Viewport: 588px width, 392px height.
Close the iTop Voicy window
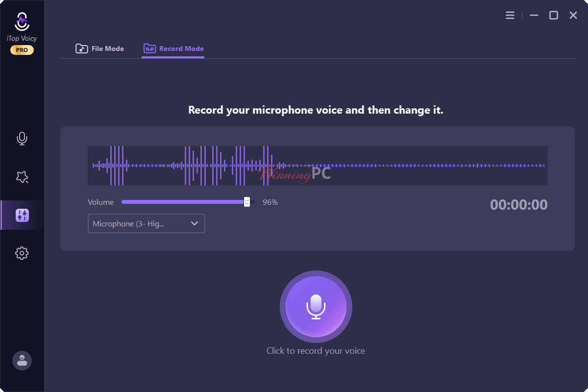point(573,15)
